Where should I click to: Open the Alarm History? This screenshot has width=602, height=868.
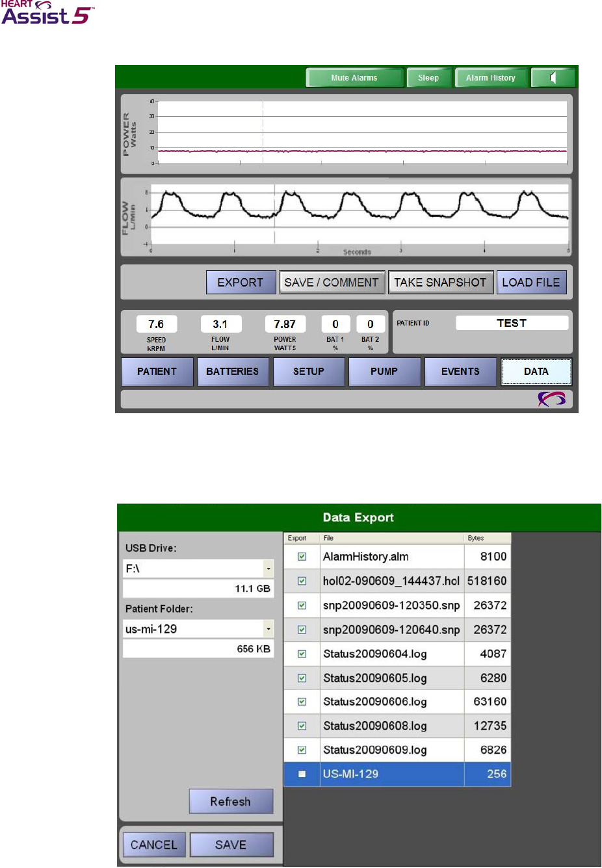click(x=491, y=78)
